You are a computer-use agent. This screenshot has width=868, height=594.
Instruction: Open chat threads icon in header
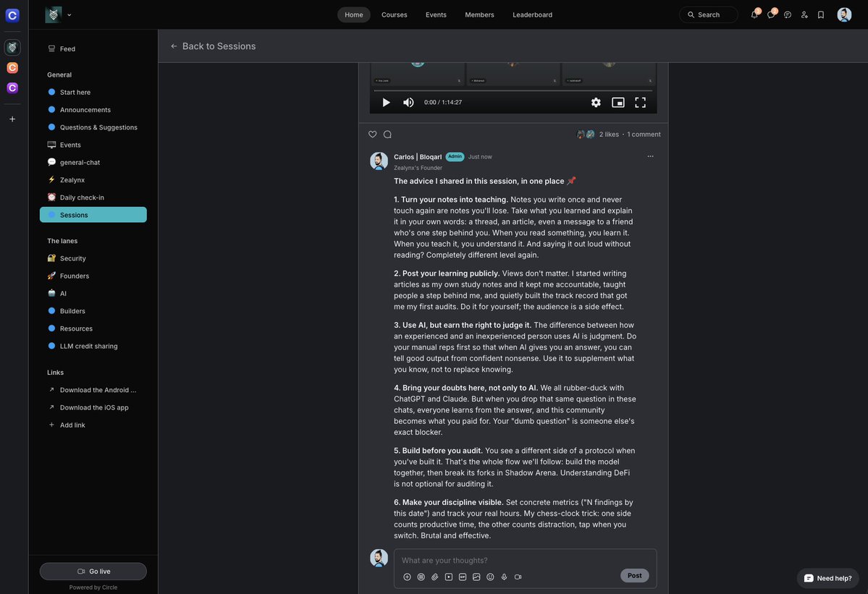(x=787, y=15)
